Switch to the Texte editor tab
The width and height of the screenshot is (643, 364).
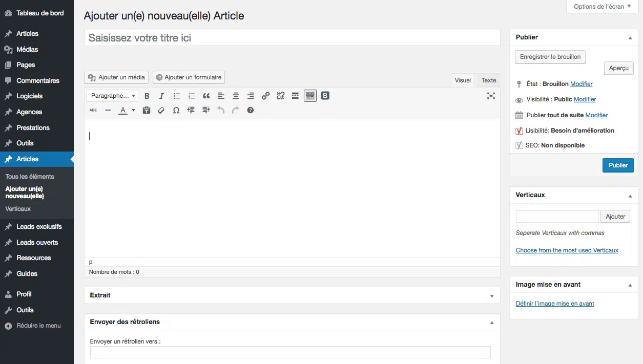(x=488, y=80)
